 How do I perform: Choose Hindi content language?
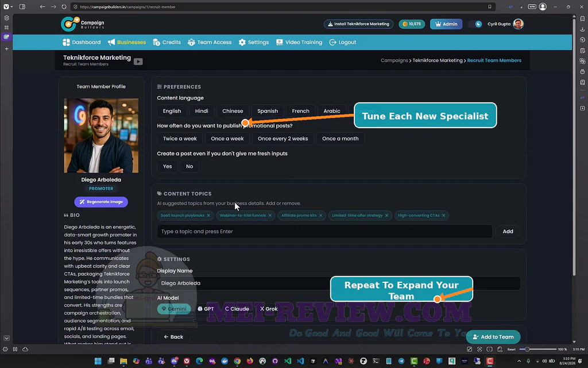[x=202, y=111]
